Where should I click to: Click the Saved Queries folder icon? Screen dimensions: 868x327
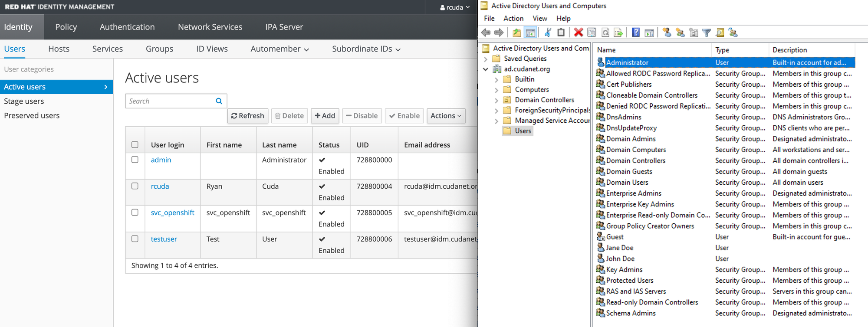click(496, 59)
